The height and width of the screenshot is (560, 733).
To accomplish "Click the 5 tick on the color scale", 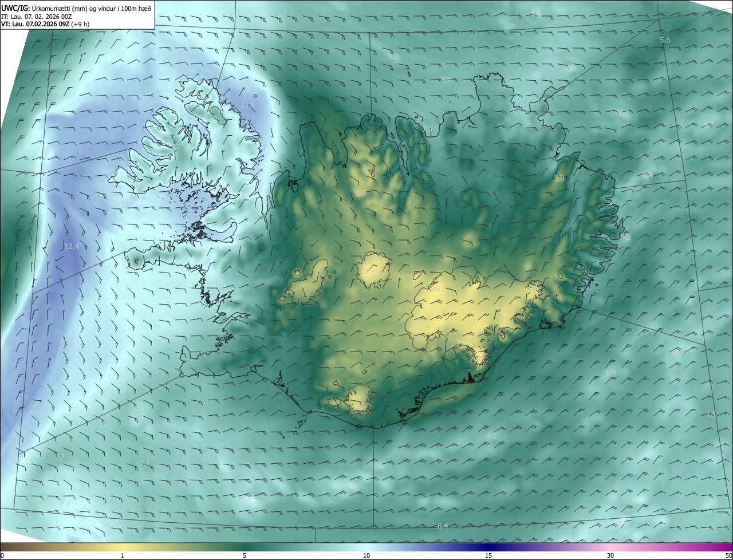I will (x=245, y=555).
